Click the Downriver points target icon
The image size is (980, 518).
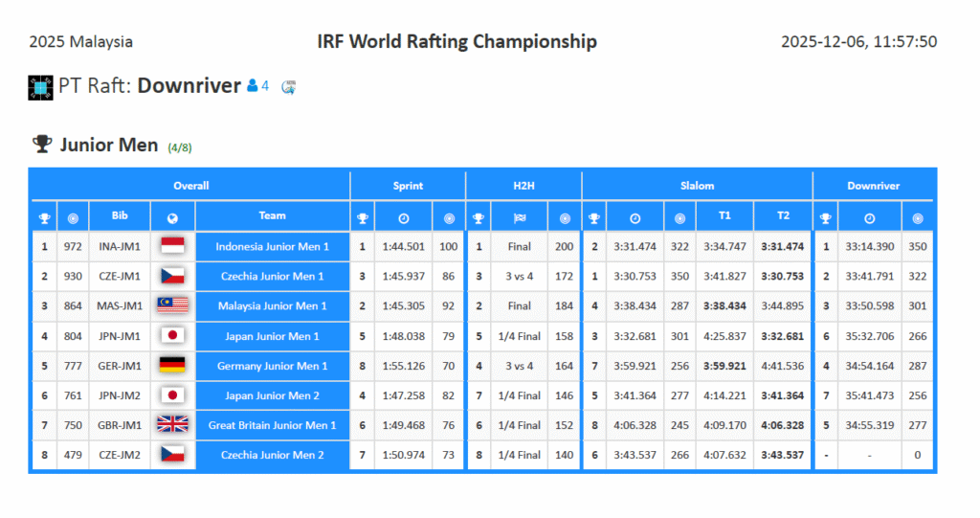[x=918, y=217]
